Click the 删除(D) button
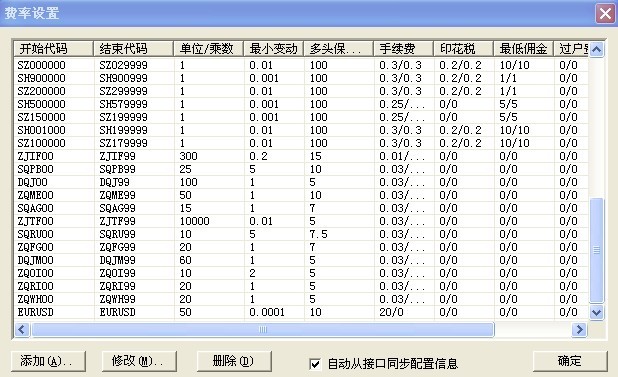618x377 pixels. 234,361
